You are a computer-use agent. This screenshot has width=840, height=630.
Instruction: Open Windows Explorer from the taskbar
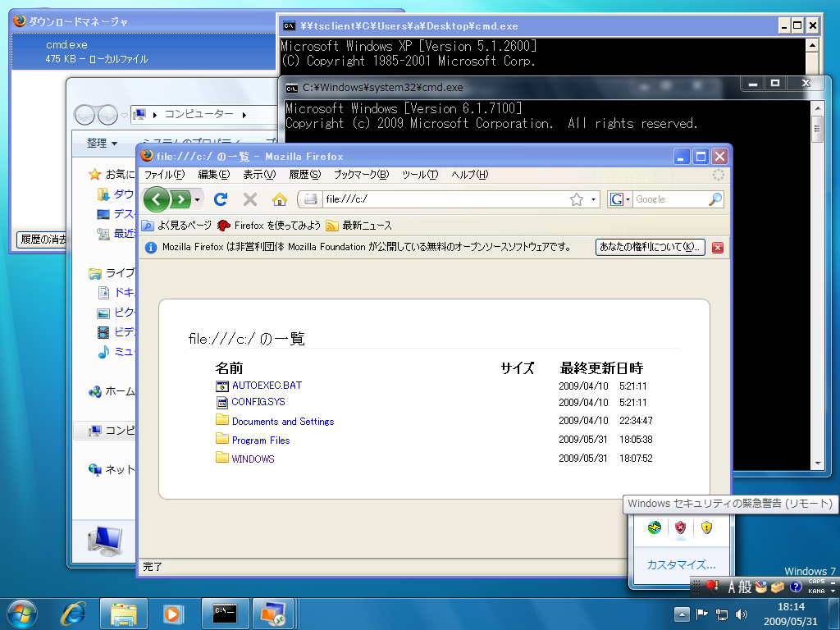[x=123, y=614]
